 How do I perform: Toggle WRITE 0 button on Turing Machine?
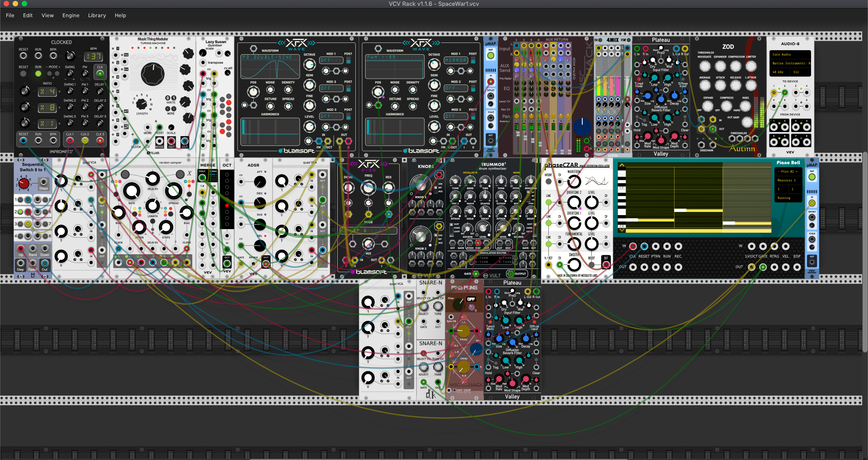click(168, 98)
